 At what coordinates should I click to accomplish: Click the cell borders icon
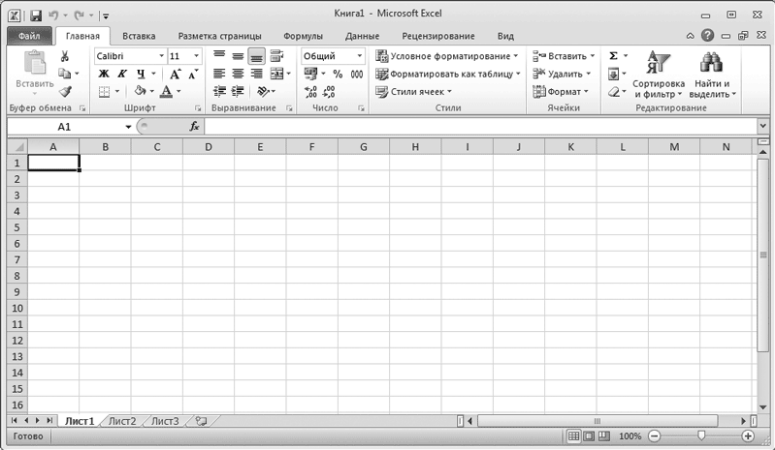(104, 91)
